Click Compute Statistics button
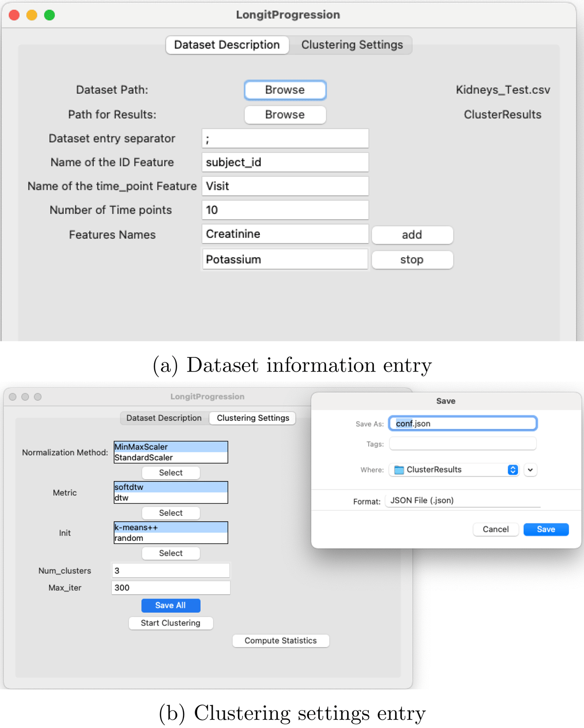Screen dimensions: 584x728 click(x=280, y=641)
